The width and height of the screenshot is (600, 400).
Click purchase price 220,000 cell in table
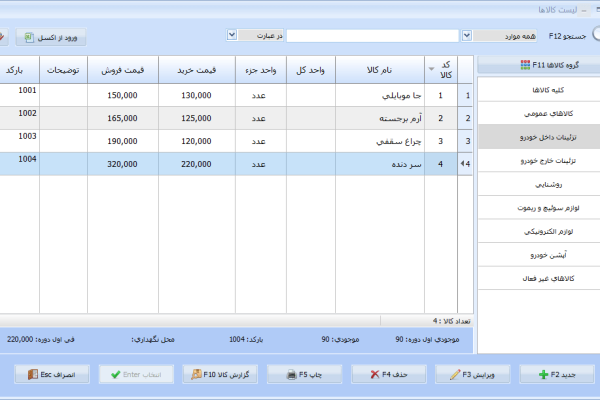point(197,164)
